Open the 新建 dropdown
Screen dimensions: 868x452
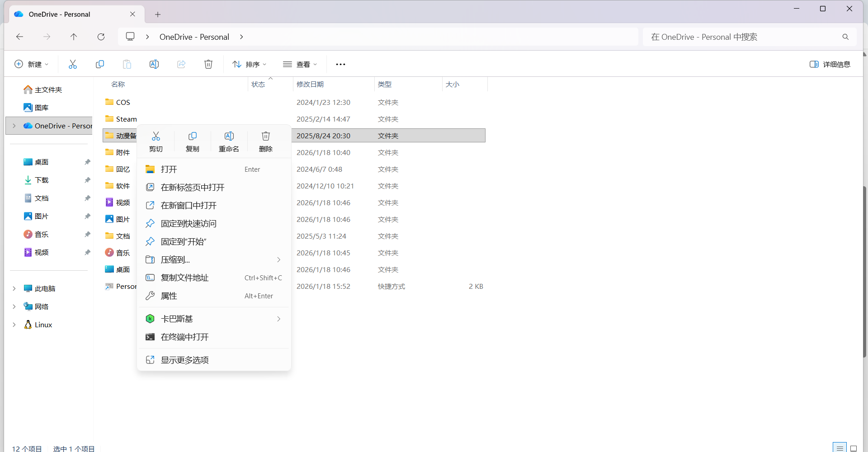point(32,64)
